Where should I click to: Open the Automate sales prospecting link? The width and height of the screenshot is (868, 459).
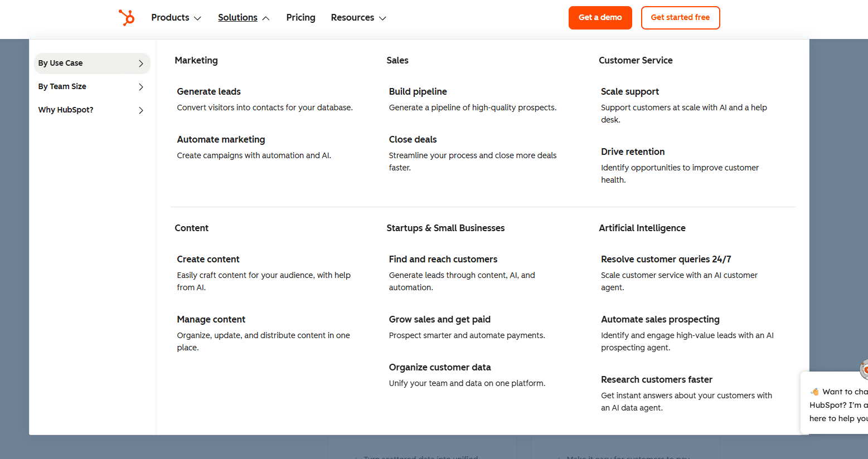[x=660, y=319]
